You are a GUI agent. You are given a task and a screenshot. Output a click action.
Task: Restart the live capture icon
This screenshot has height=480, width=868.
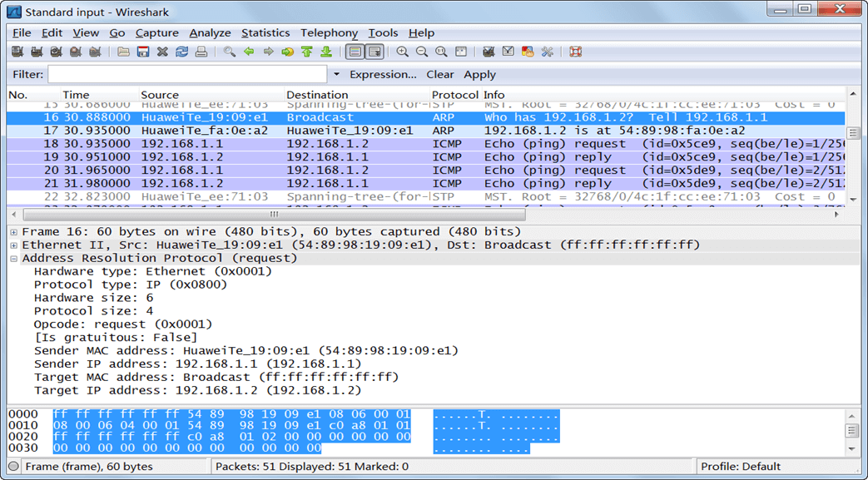(95, 52)
